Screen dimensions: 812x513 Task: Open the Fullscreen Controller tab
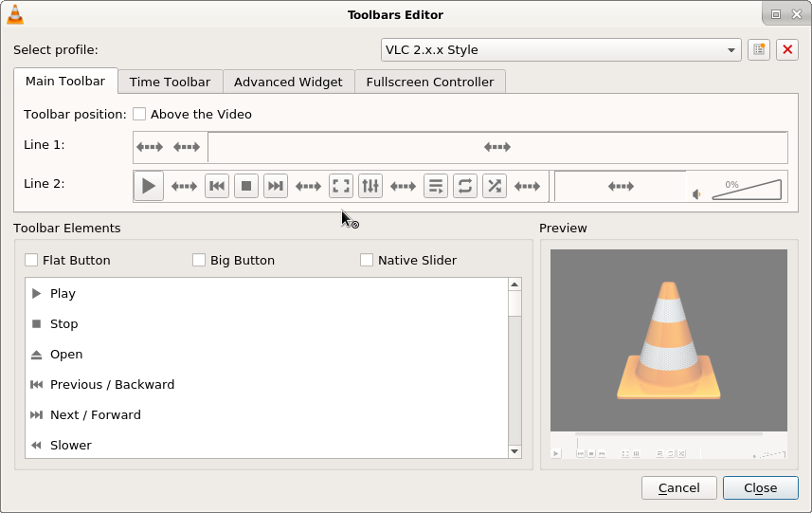[430, 82]
